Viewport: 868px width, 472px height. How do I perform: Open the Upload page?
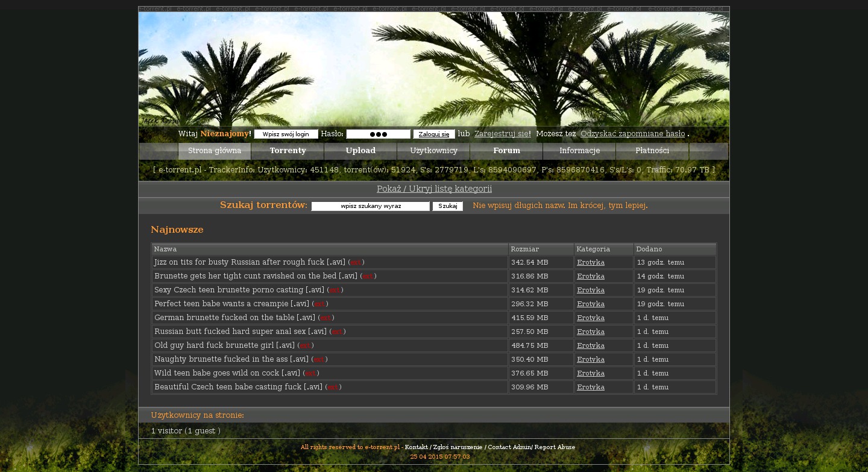(360, 151)
